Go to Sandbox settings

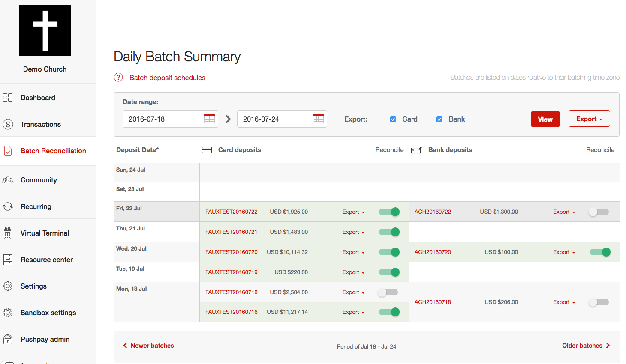[x=48, y=312]
